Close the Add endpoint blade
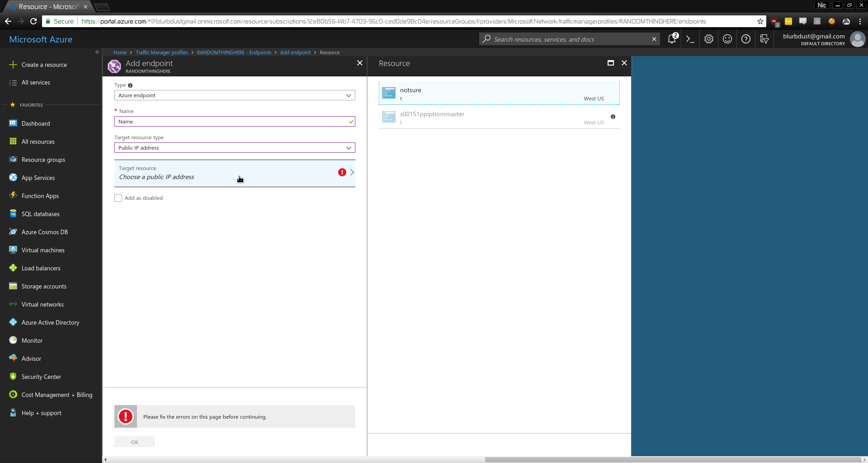 click(360, 63)
